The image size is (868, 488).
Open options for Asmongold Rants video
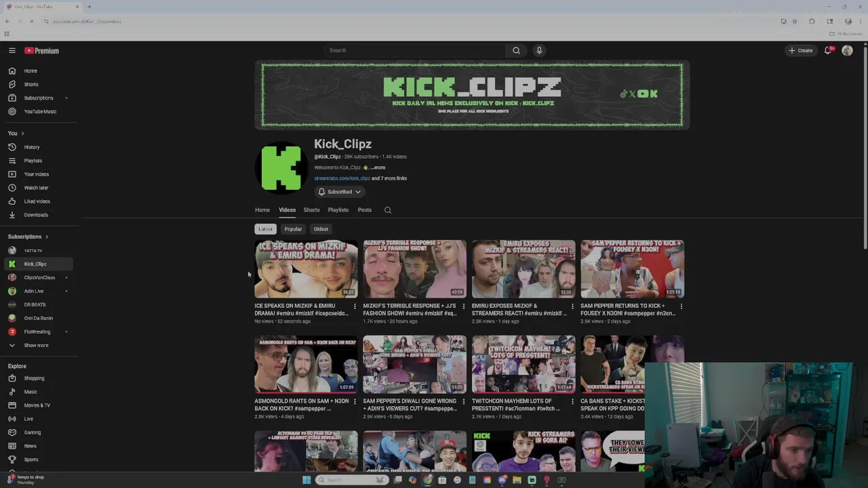point(355,401)
